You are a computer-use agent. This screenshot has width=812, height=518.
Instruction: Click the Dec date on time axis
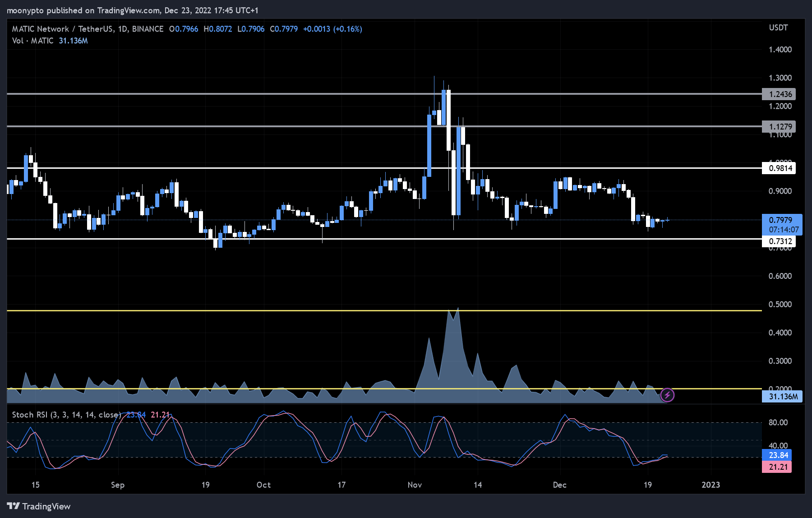click(x=559, y=485)
